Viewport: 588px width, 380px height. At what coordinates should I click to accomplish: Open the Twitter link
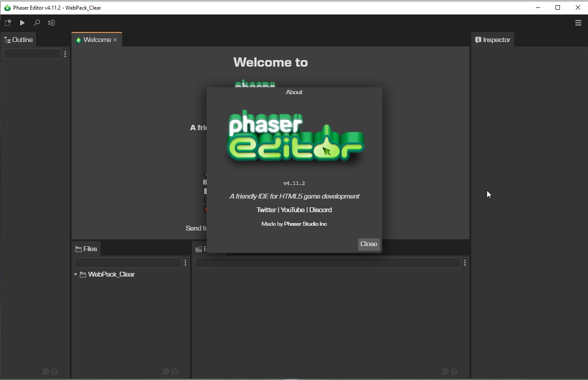pyautogui.click(x=266, y=210)
